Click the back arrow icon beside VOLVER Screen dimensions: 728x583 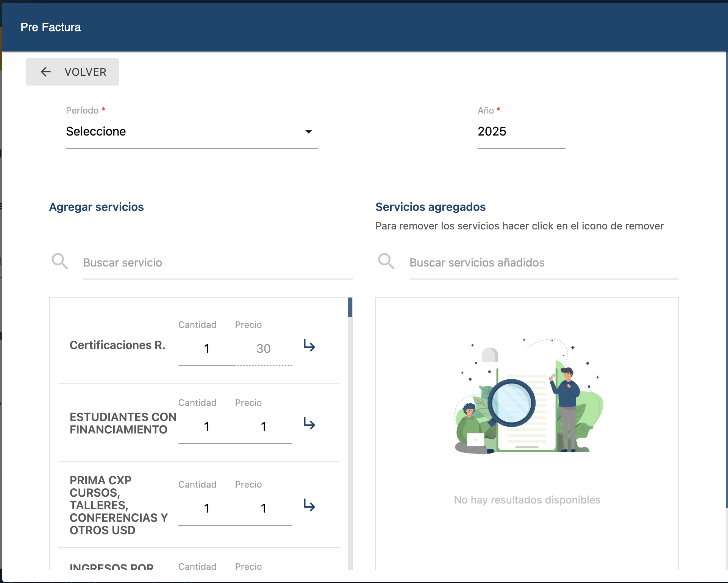tap(46, 72)
